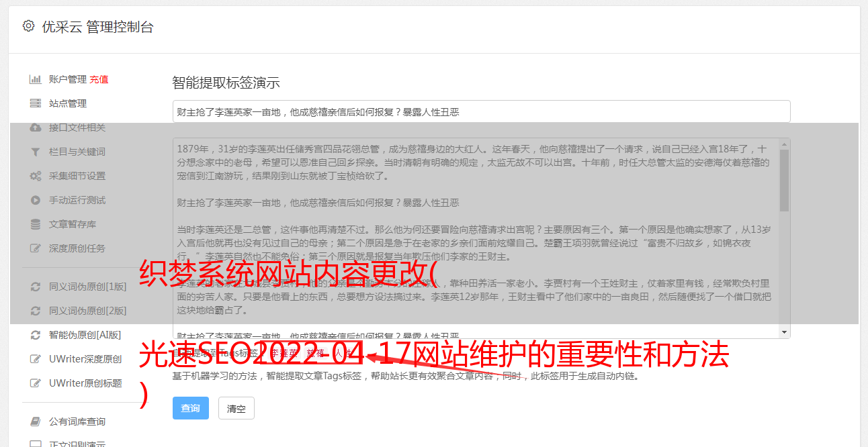This screenshot has width=868, height=447.
Task: Open the 采集细节设置 gears icon
Action: pos(36,176)
